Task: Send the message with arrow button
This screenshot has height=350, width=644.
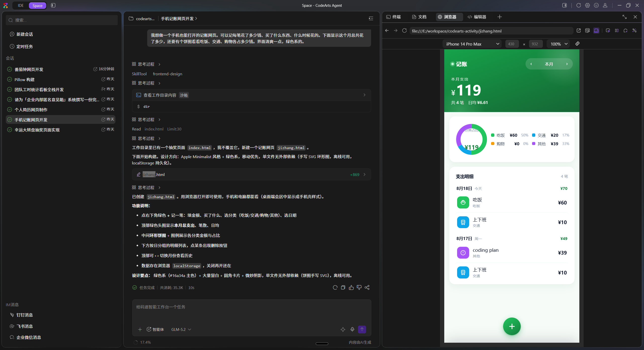Action: tap(362, 329)
